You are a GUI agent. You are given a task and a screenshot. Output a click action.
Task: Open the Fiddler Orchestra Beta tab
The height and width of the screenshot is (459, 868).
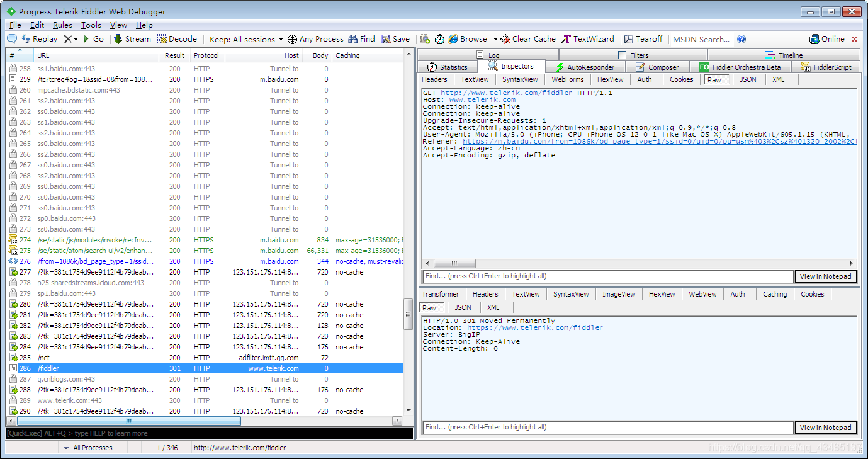[x=740, y=67]
